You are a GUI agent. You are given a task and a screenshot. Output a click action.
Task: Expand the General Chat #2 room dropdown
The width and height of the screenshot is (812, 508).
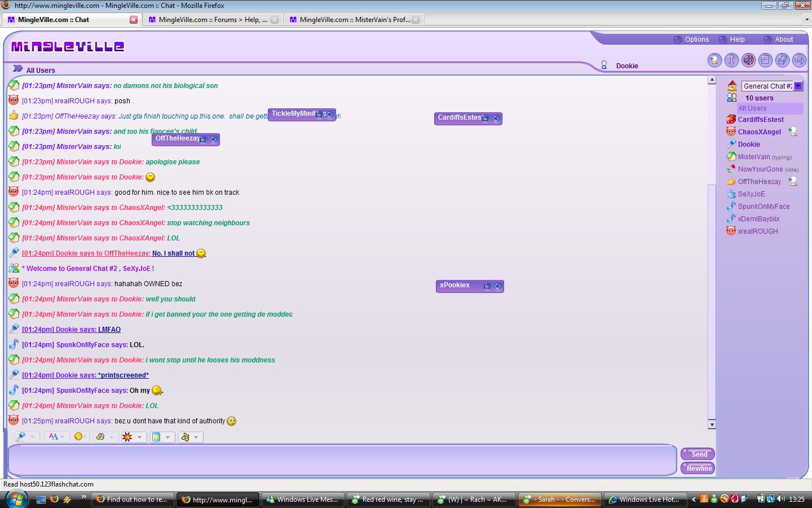[798, 86]
